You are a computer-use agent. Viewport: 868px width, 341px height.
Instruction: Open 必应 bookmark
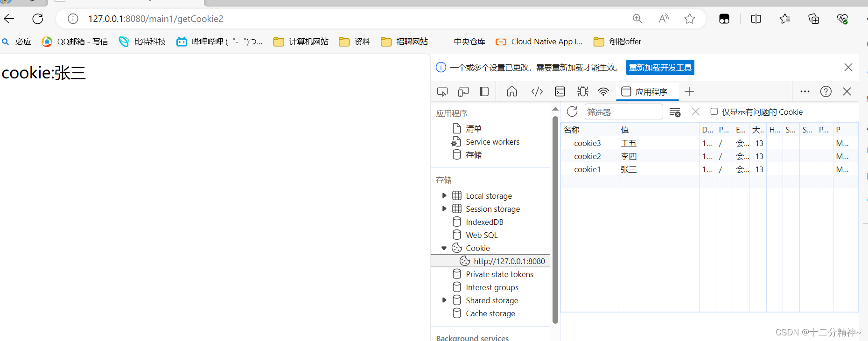coord(17,42)
